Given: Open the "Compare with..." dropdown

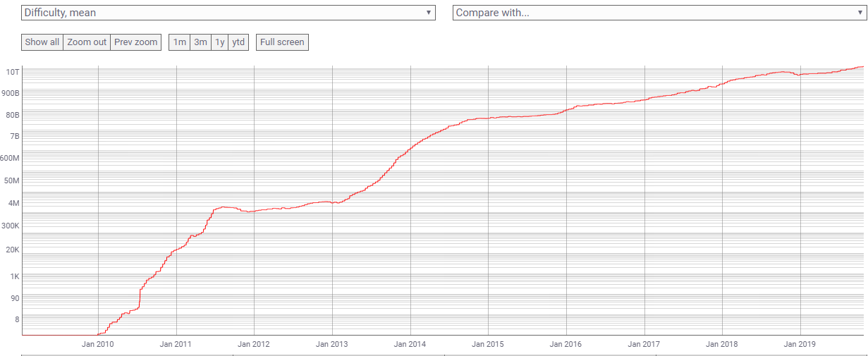Looking at the screenshot, I should pyautogui.click(x=659, y=13).
